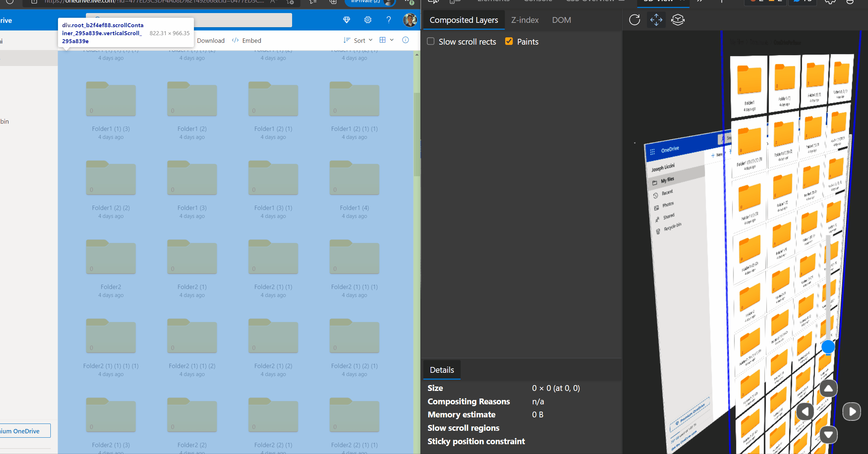
Task: Enable the Slow scroll rects checkbox
Action: (431, 41)
